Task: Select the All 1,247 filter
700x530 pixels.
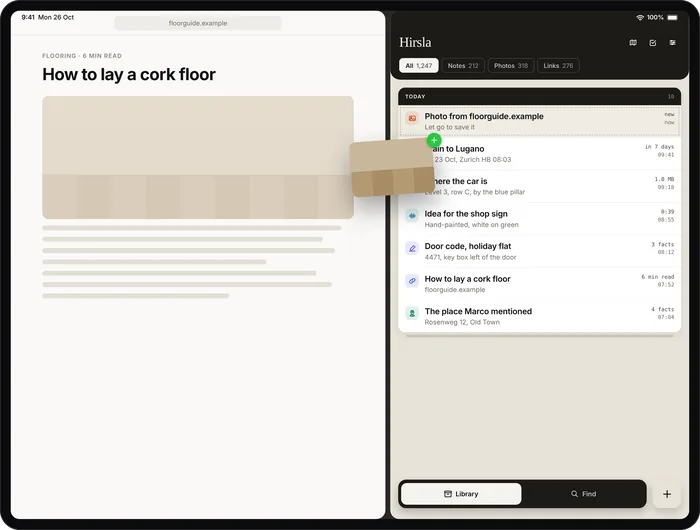Action: [x=419, y=66]
